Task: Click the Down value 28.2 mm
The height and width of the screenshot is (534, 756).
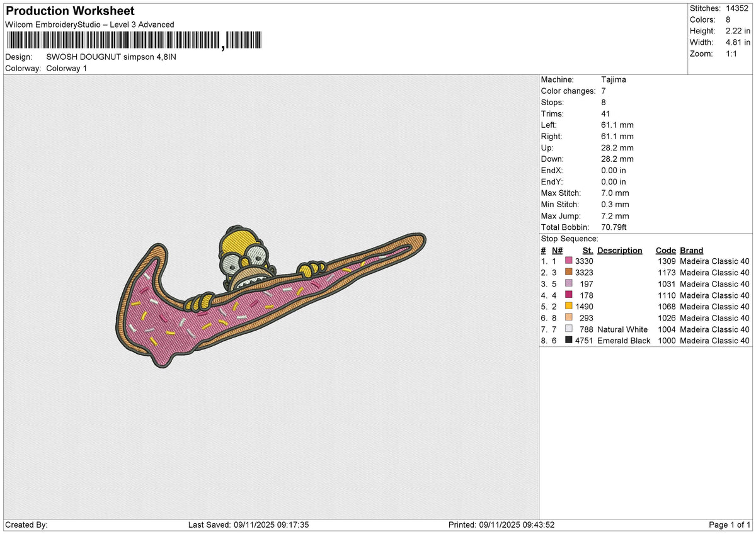Action: (617, 159)
